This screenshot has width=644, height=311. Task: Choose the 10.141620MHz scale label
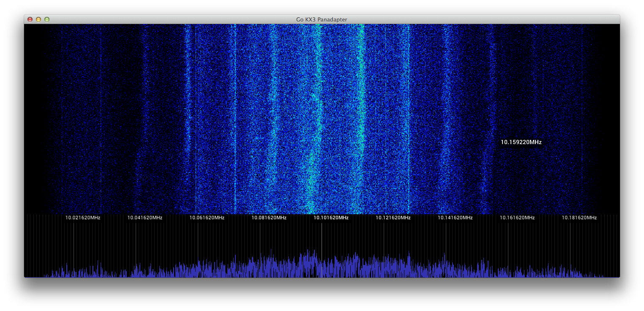pyautogui.click(x=455, y=218)
